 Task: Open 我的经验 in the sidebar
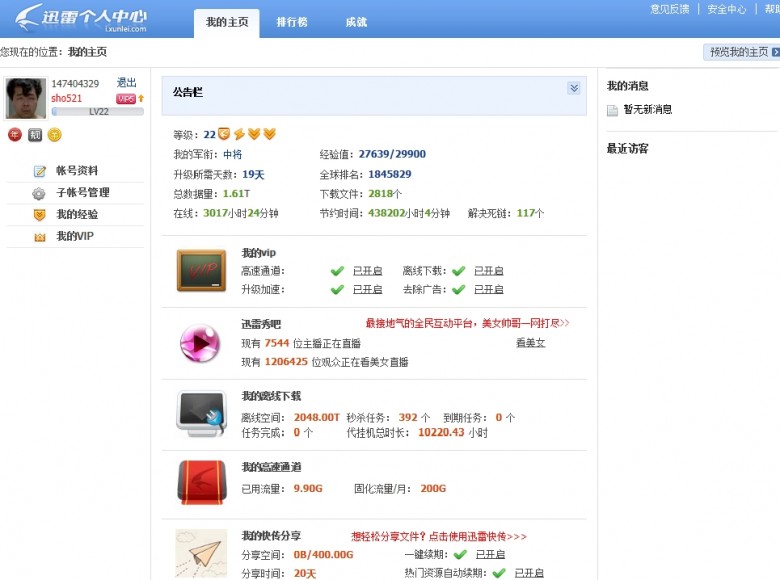click(x=77, y=214)
